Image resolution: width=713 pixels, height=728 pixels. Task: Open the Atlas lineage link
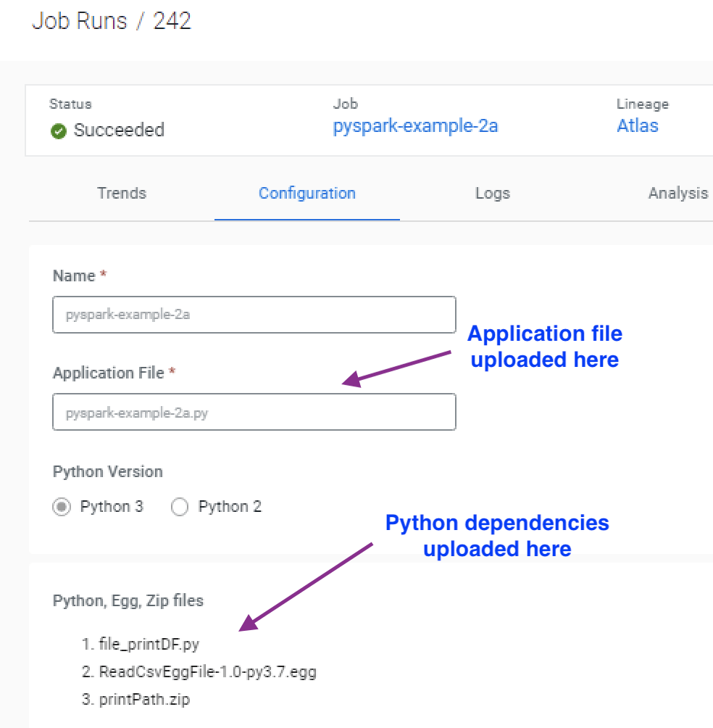pos(637,126)
